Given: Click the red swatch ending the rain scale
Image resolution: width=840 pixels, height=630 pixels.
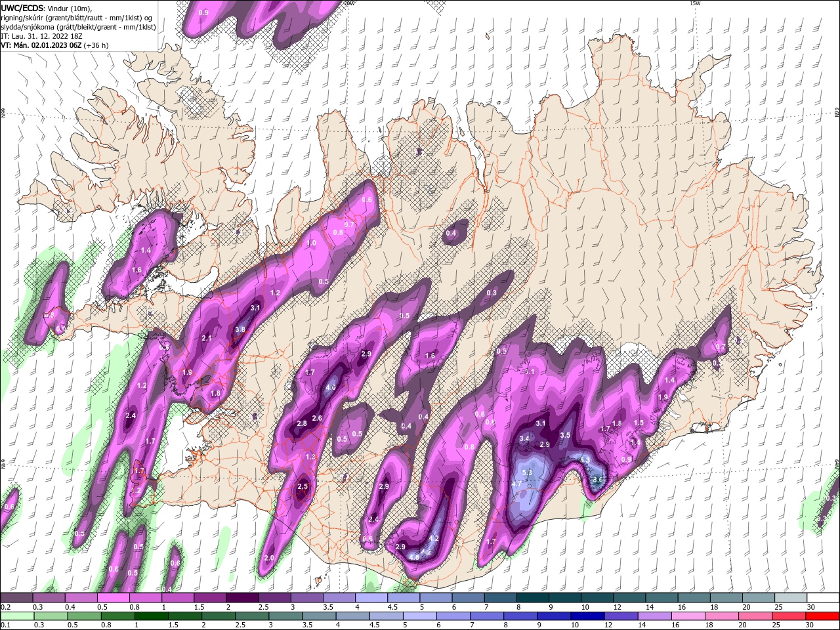Looking at the screenshot, I should 823,616.
